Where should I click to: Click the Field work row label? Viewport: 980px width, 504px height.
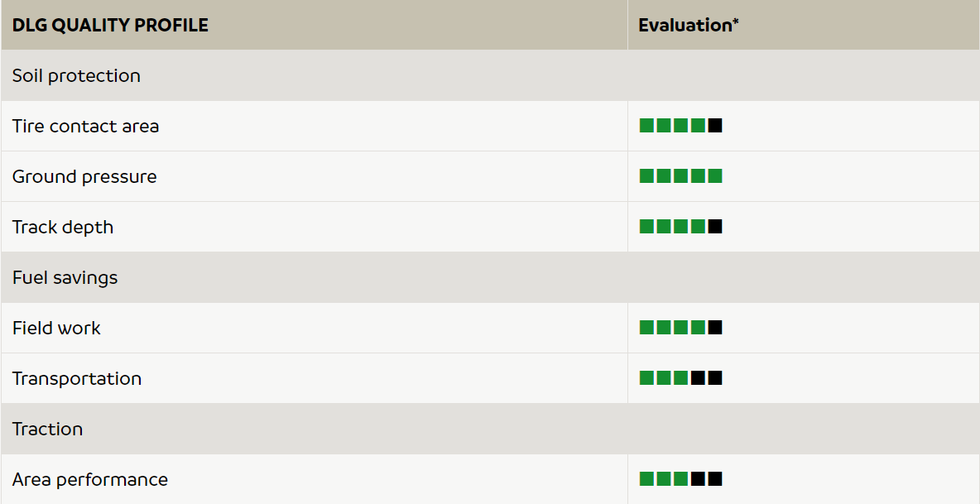pyautogui.click(x=56, y=328)
